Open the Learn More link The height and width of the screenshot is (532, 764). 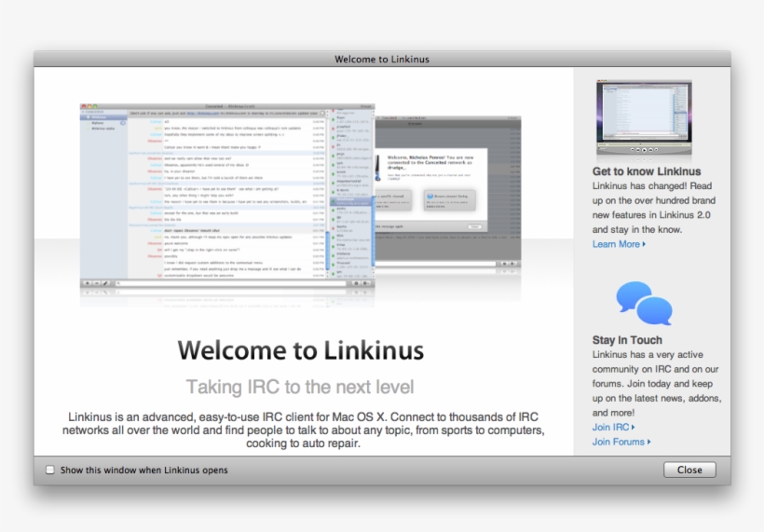(x=619, y=244)
